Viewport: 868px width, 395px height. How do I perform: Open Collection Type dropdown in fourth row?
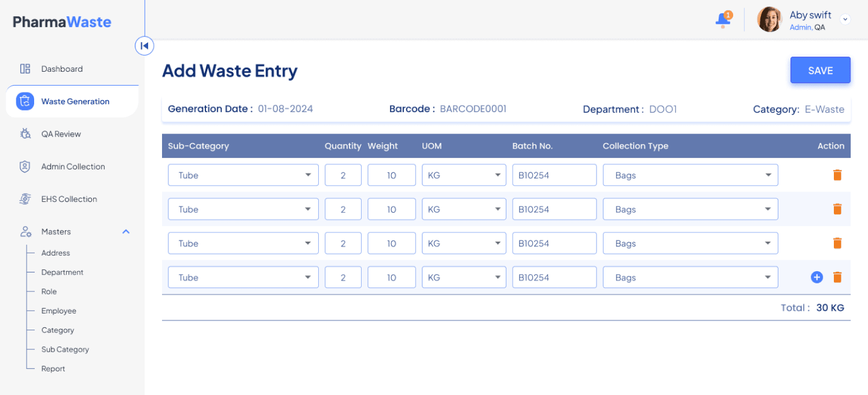[690, 278]
